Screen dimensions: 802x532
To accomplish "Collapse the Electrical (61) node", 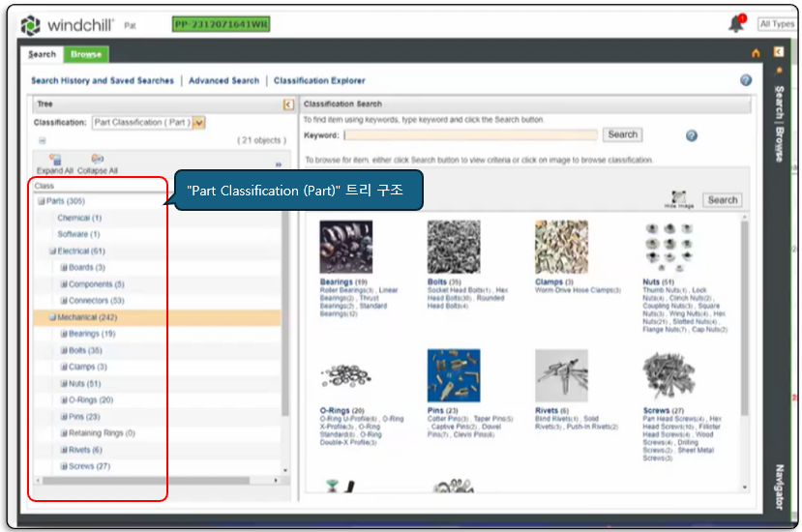I will click(x=52, y=251).
